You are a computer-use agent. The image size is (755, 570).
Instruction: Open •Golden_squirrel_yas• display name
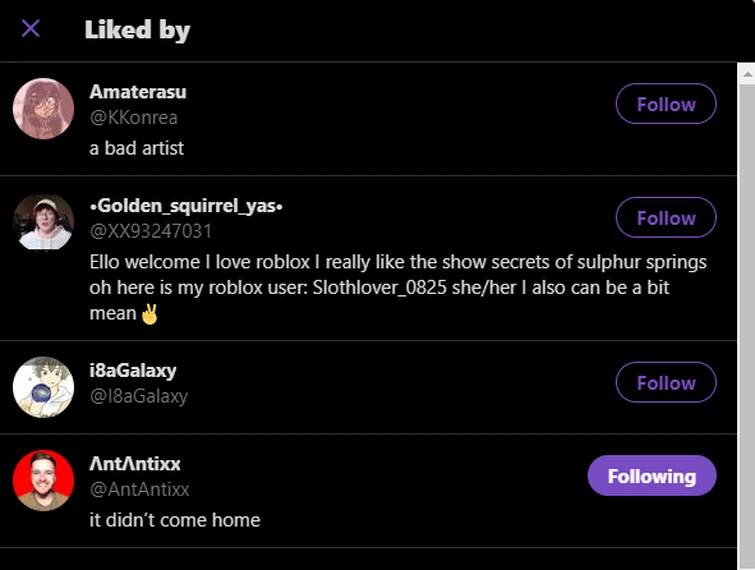[x=187, y=206]
